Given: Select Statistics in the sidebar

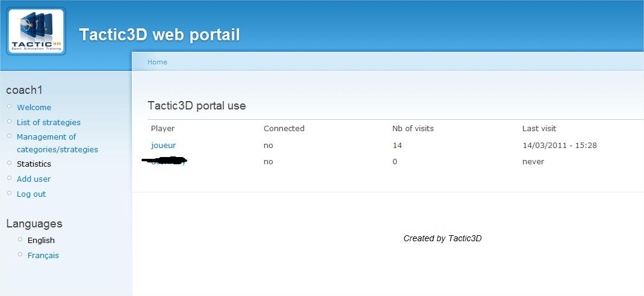Looking at the screenshot, I should coord(34,164).
